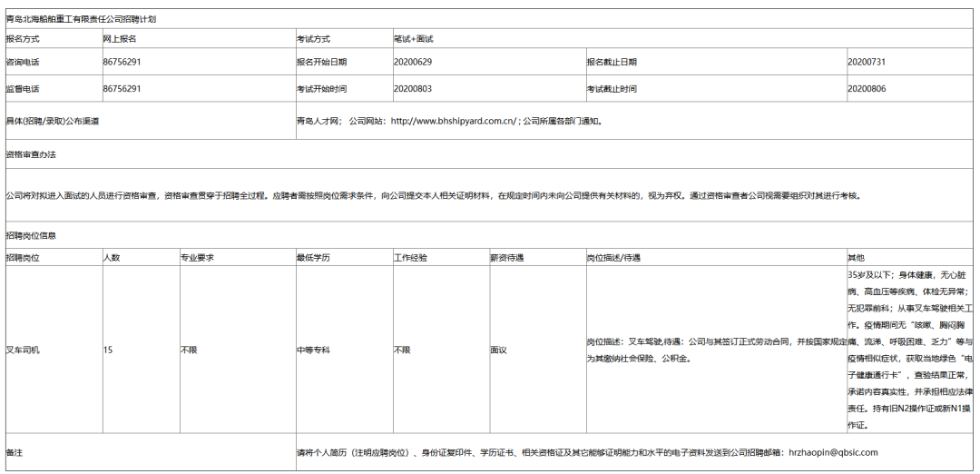
Task: Select the 岗位描述/待遇 column header
Action: tap(613, 258)
